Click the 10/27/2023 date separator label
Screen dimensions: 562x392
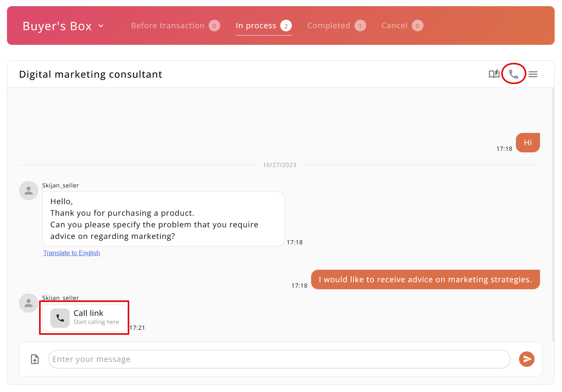[279, 165]
